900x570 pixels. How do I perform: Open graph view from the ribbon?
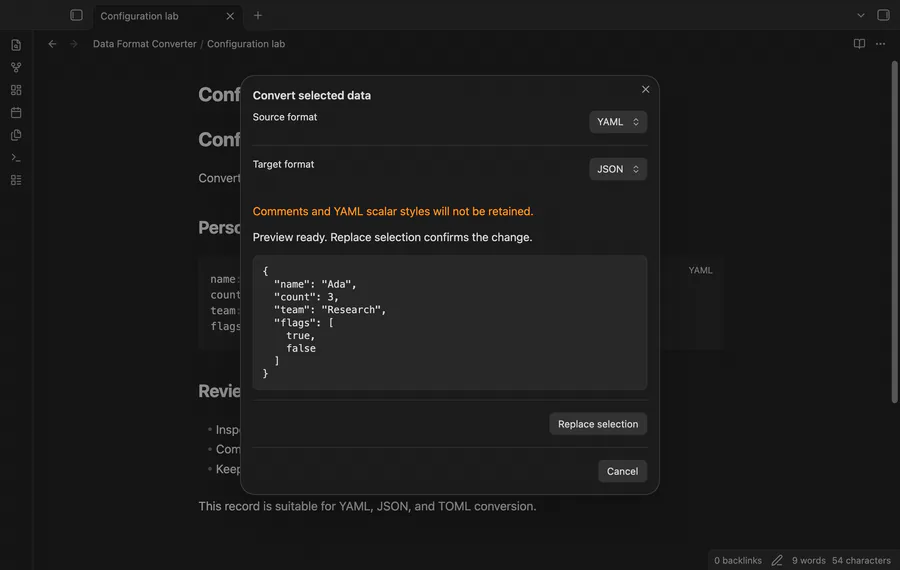click(x=16, y=68)
